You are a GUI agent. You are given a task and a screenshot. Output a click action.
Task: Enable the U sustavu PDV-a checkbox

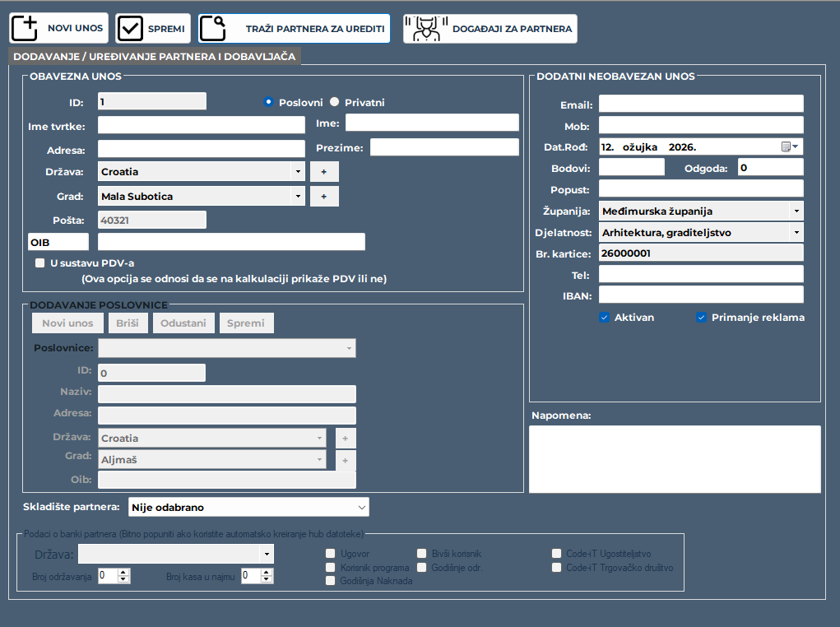click(x=39, y=263)
